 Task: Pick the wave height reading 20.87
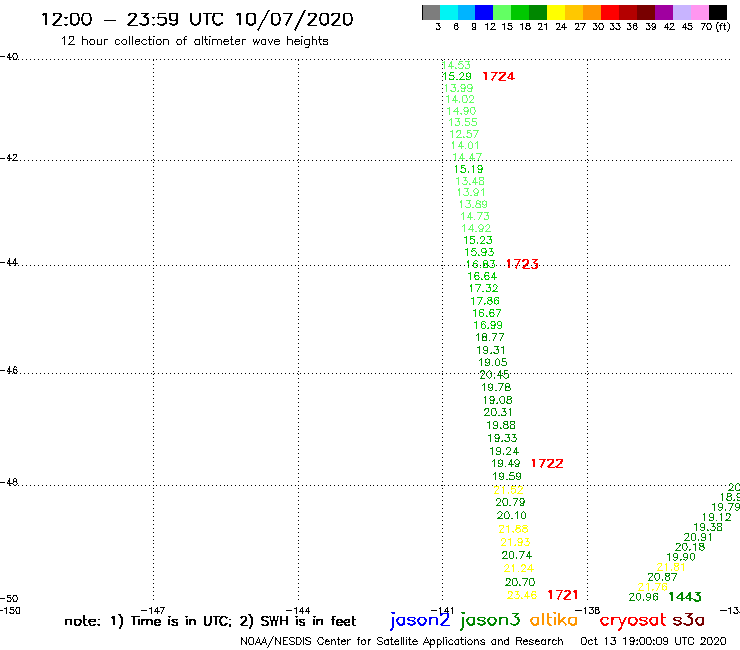click(x=662, y=577)
